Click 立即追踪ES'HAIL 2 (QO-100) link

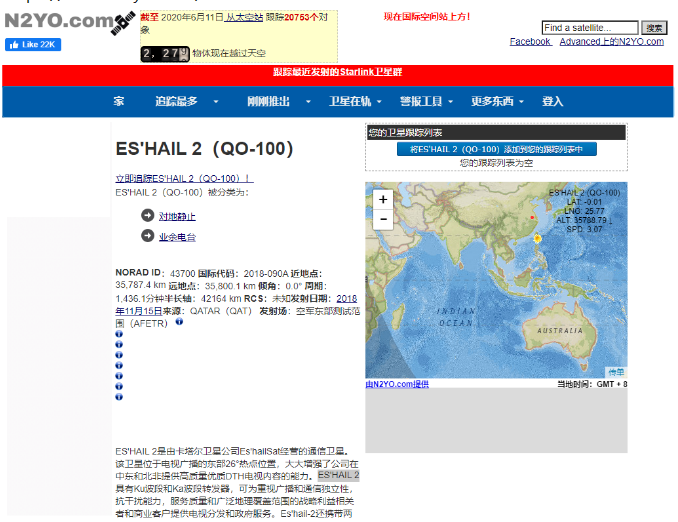tap(184, 178)
